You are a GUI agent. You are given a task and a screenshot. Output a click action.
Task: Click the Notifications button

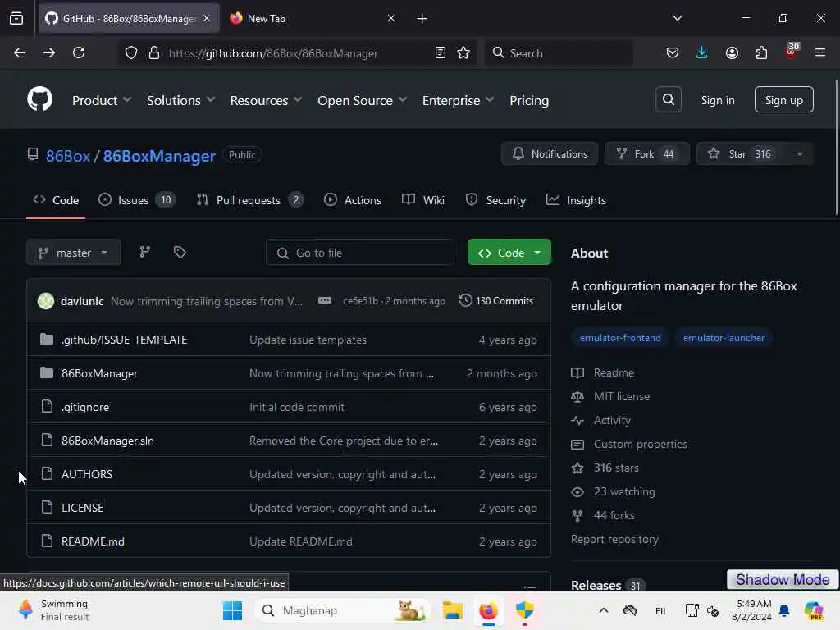(x=549, y=153)
